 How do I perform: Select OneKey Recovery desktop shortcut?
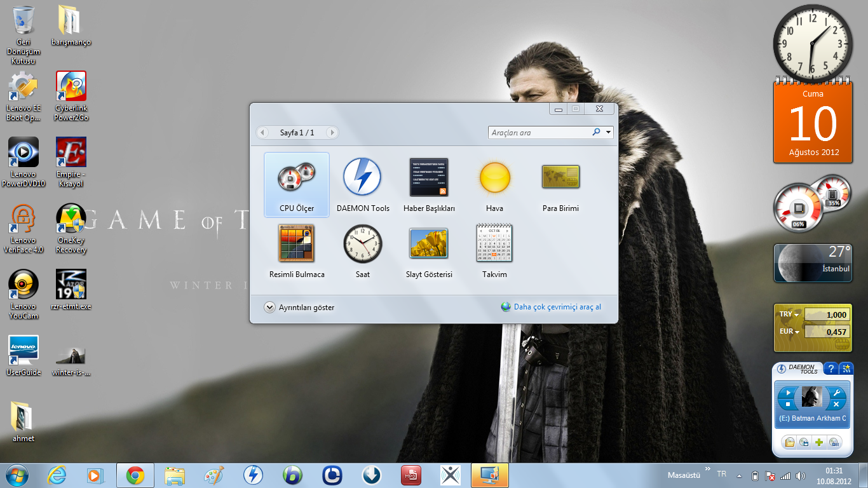click(x=71, y=228)
